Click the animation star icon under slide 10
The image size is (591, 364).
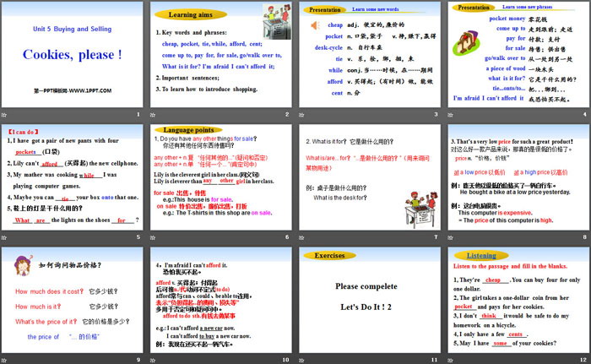click(153, 361)
